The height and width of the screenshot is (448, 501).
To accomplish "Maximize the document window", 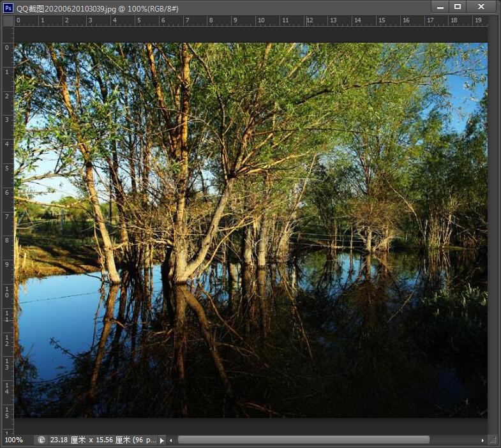I will 457,6.
